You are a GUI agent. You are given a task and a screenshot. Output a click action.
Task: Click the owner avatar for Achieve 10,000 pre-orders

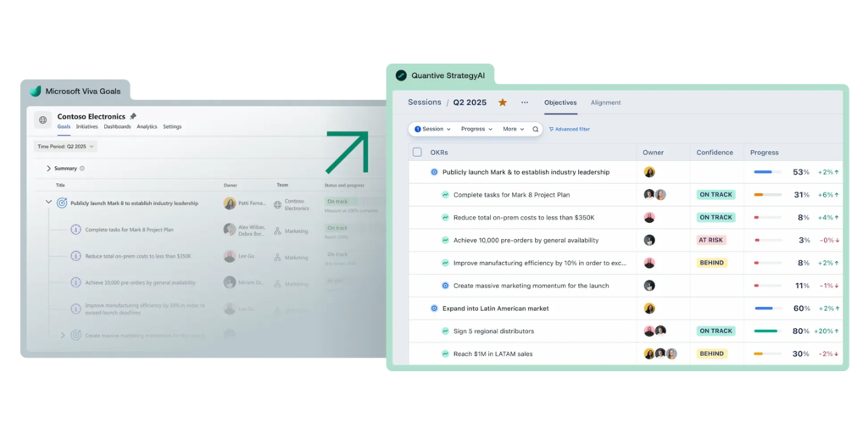649,241
